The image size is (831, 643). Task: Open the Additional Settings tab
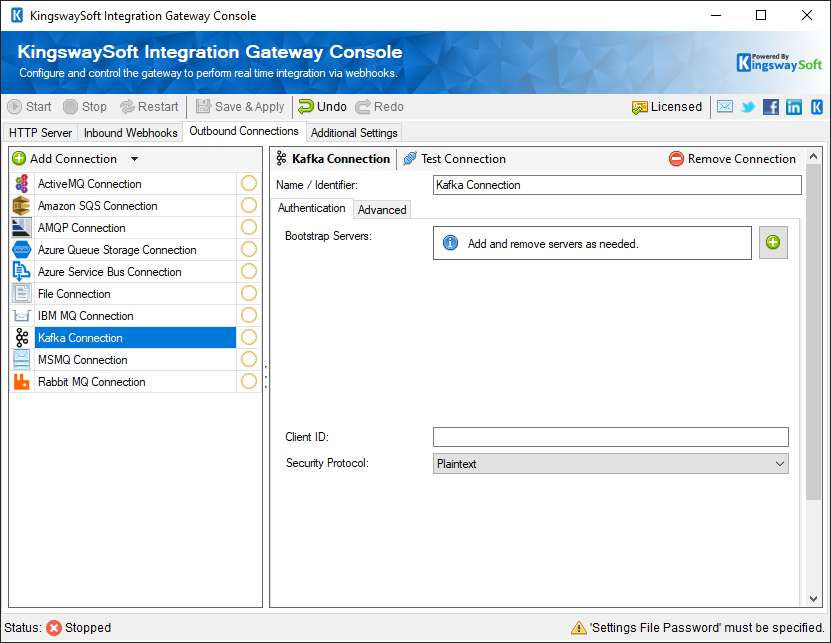tap(354, 133)
